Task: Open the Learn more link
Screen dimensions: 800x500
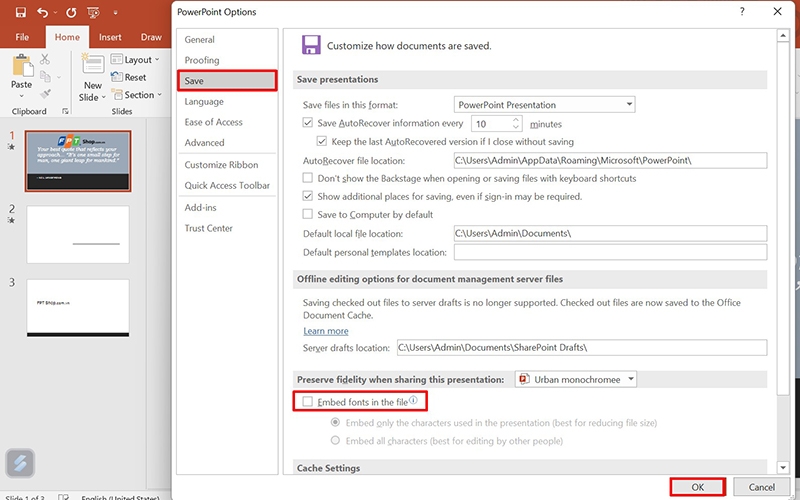Action: (326, 331)
